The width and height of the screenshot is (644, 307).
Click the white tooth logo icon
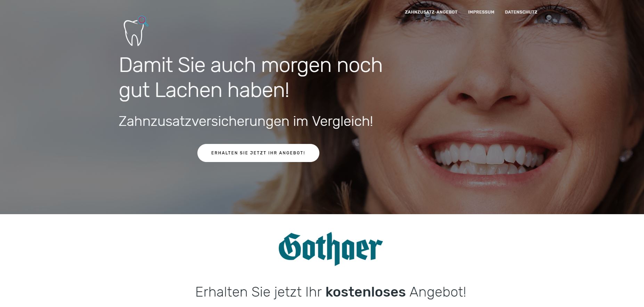pos(134,32)
